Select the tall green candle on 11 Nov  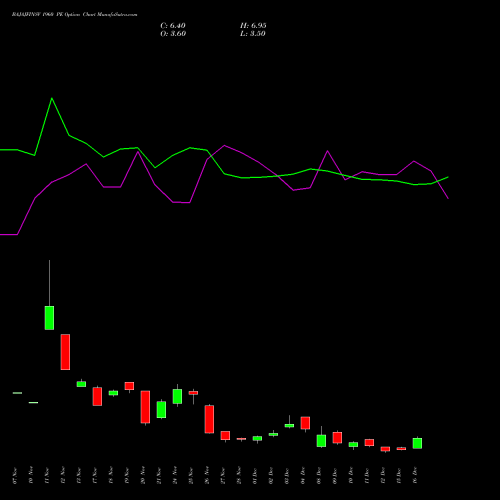[x=49, y=318]
